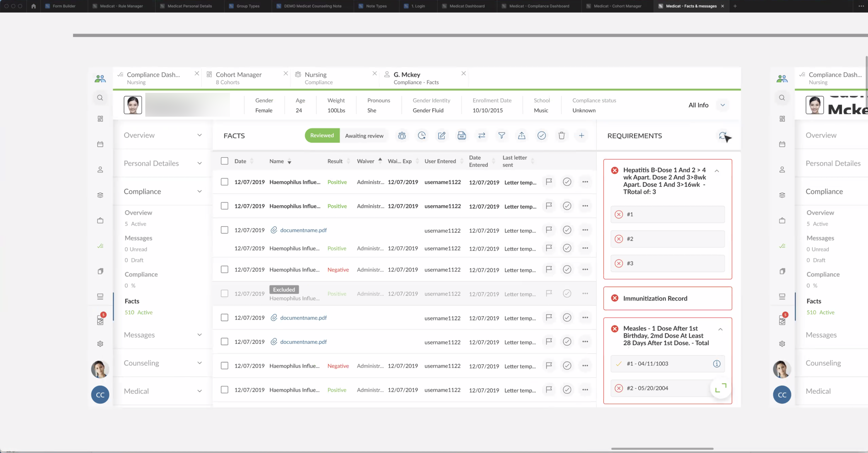Click the upload/share icon in Facts toolbar
The height and width of the screenshot is (453, 868).
click(x=522, y=136)
